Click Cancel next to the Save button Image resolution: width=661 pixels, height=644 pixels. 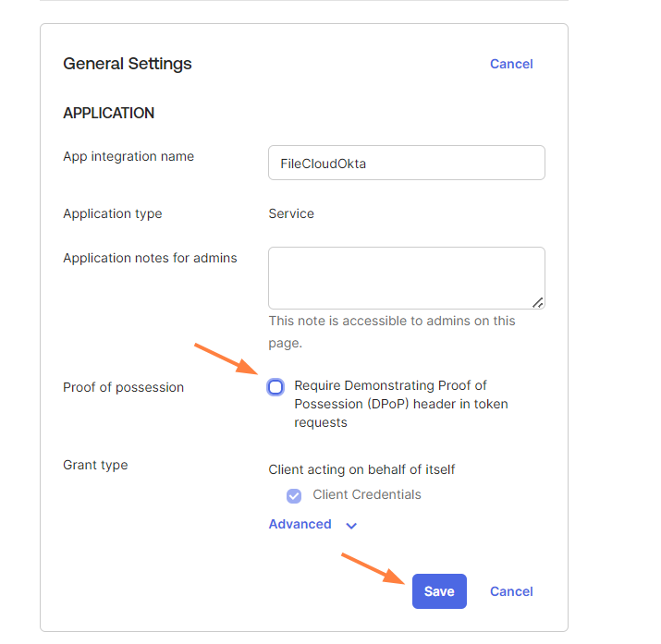[511, 591]
